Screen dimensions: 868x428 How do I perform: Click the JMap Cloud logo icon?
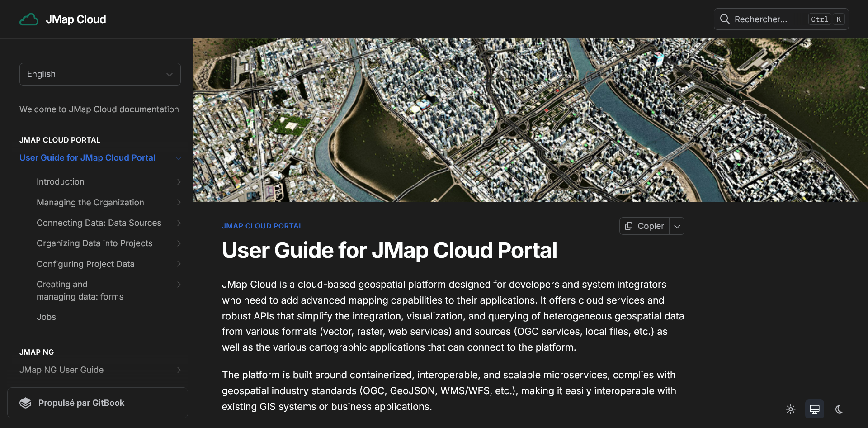pyautogui.click(x=29, y=19)
